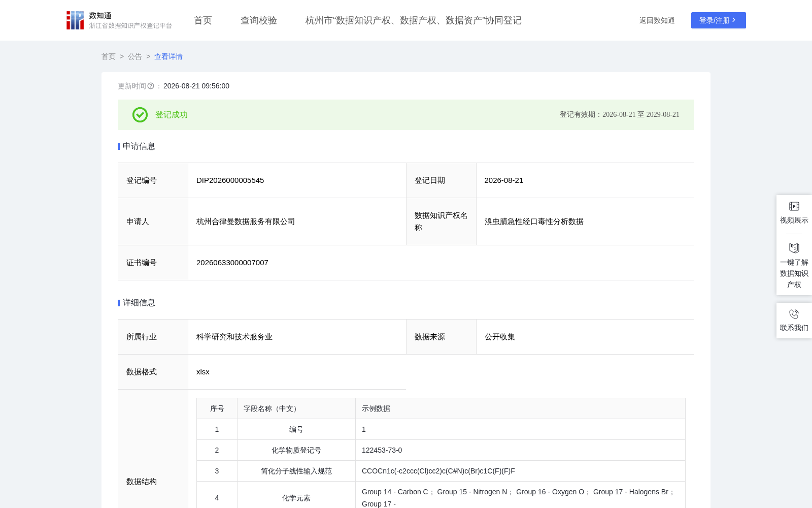The height and width of the screenshot is (508, 812).
Task: Click the 简化分子线性输入规范 field row
Action: [296, 471]
